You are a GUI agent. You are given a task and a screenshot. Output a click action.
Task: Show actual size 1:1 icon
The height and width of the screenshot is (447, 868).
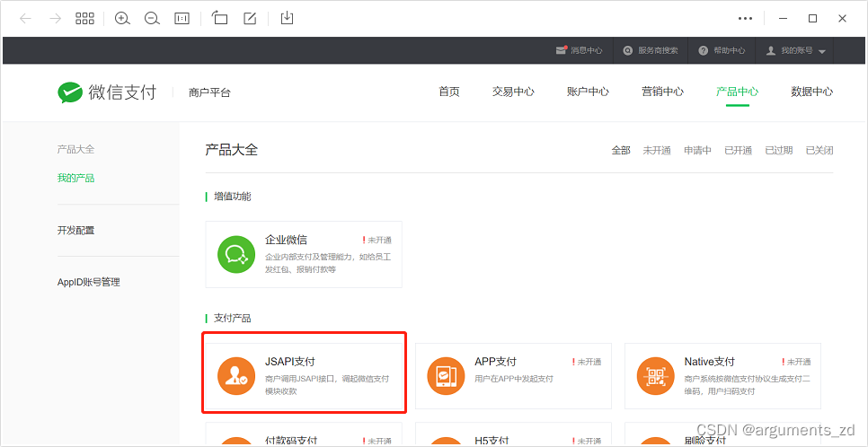[x=182, y=18]
